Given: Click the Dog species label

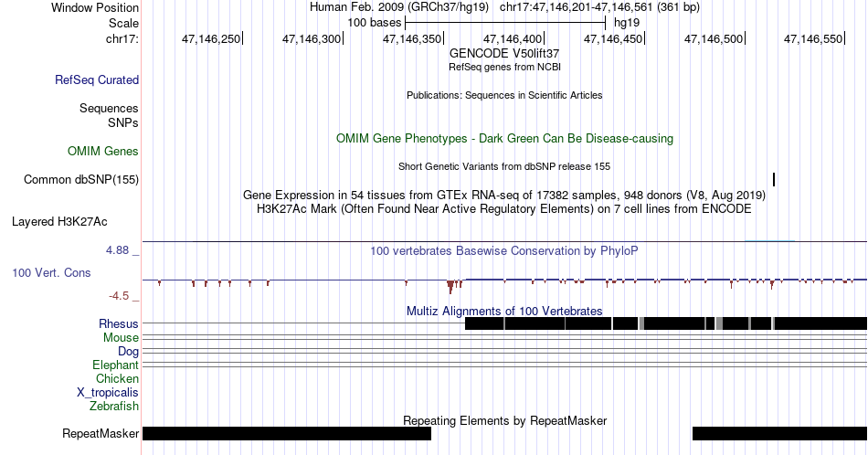Looking at the screenshot, I should pos(129,352).
